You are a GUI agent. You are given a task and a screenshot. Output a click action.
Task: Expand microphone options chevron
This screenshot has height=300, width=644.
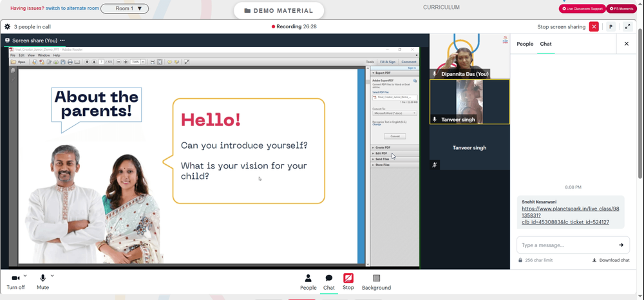coord(52,276)
